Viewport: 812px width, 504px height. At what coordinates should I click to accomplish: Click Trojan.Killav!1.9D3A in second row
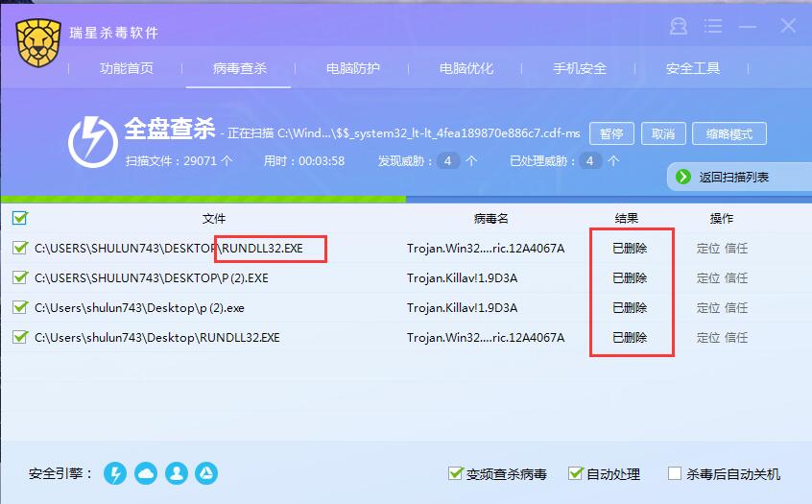click(x=462, y=278)
